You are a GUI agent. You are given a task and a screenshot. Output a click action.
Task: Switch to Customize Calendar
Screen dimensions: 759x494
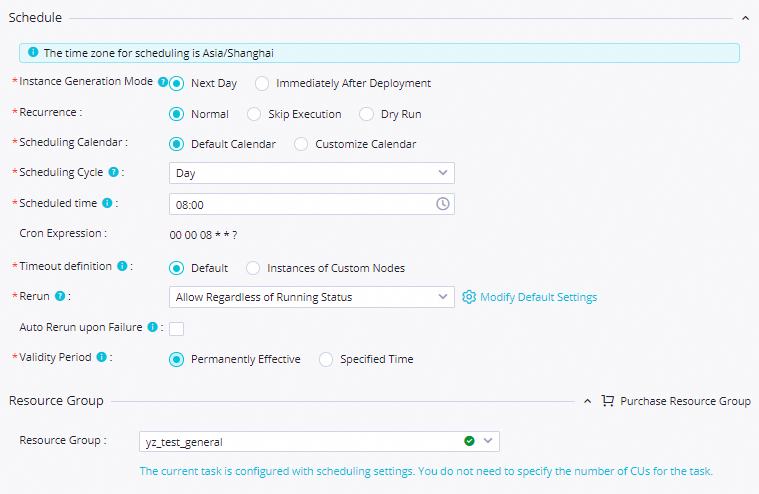301,144
